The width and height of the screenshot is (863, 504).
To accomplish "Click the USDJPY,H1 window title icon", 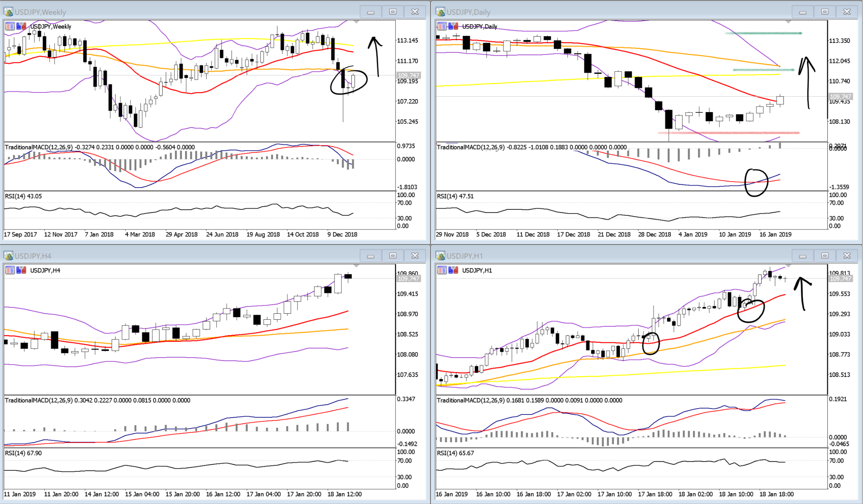I will tap(440, 256).
